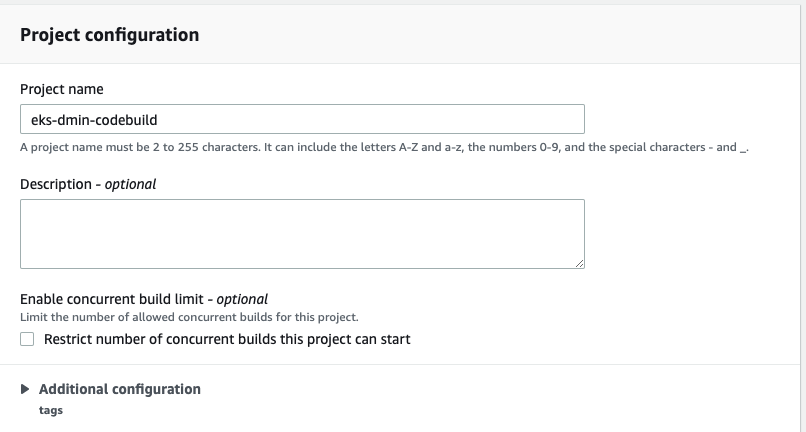Viewport: 806px width, 432px height.
Task: Expand the Additional configuration disclosure triangle
Action: pos(26,389)
